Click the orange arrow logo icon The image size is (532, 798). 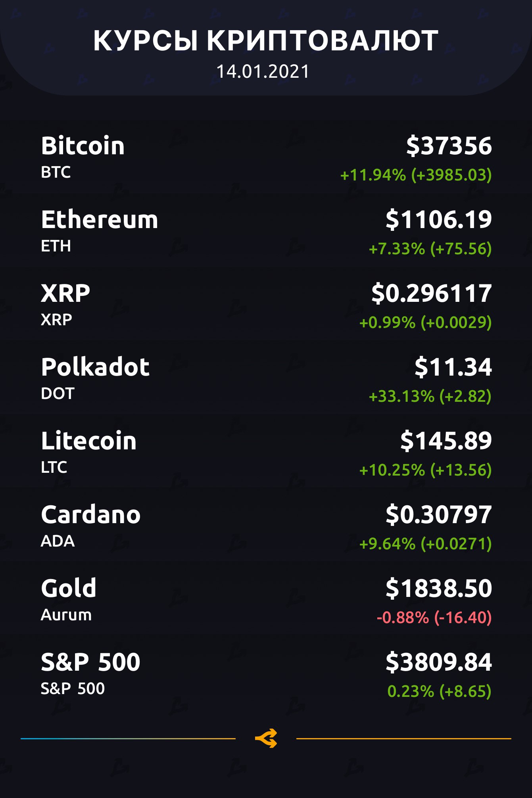click(266, 739)
